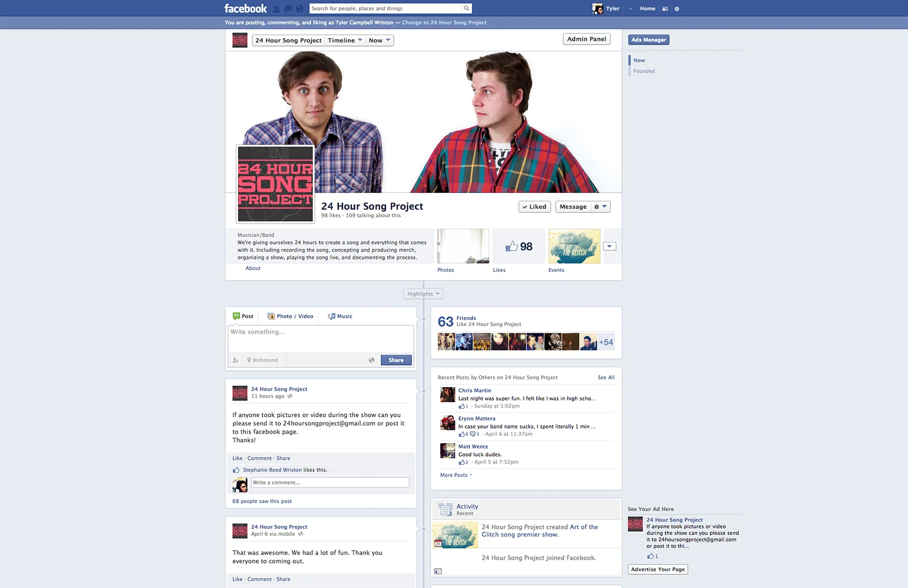Screen dimensions: 908x588
Task: Click the Facebook logo
Action: click(246, 9)
